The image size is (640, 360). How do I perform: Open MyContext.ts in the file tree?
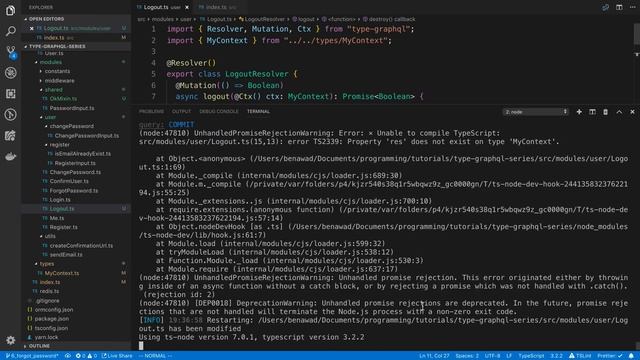pos(62,273)
